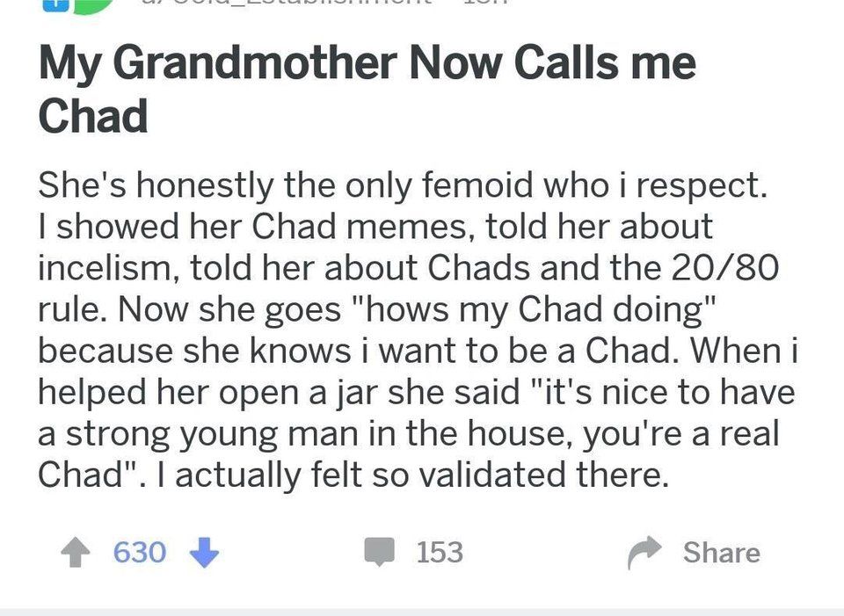
Task: Open the green user avatar
Action: pyautogui.click(x=91, y=6)
